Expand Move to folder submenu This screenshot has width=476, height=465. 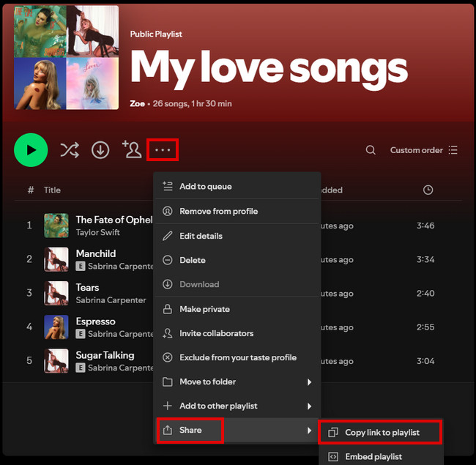coord(237,382)
